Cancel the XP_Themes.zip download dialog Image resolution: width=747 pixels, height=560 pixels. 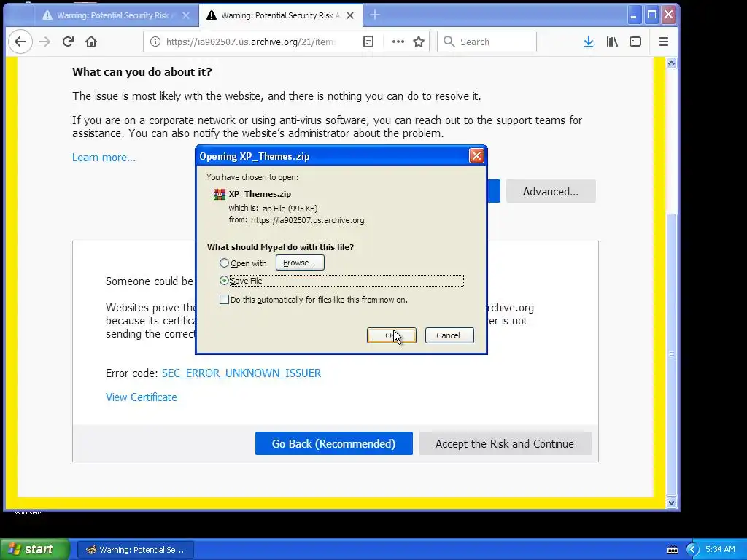tap(449, 335)
